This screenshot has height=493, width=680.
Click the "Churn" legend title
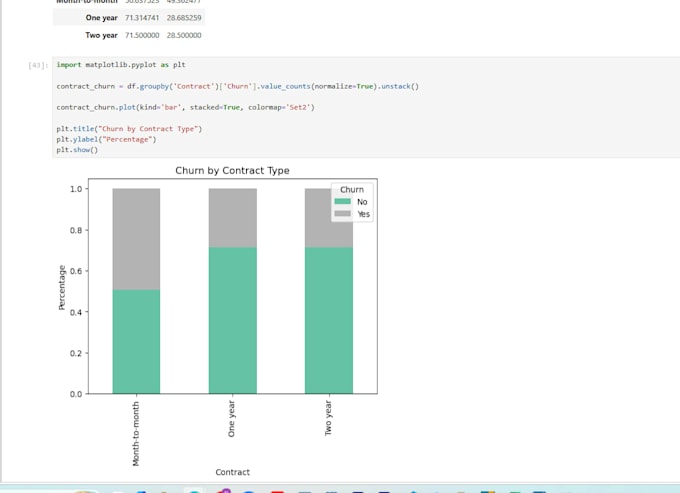[x=352, y=189]
